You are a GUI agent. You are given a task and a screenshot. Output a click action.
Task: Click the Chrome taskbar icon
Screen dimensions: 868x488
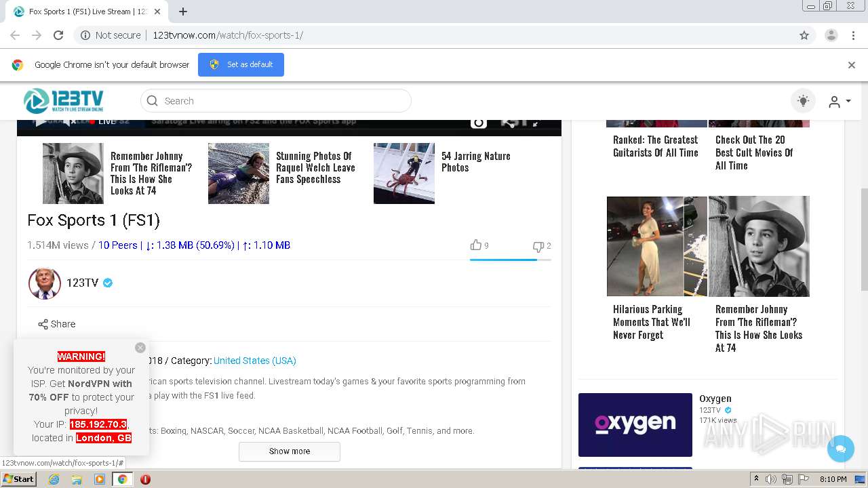click(122, 479)
